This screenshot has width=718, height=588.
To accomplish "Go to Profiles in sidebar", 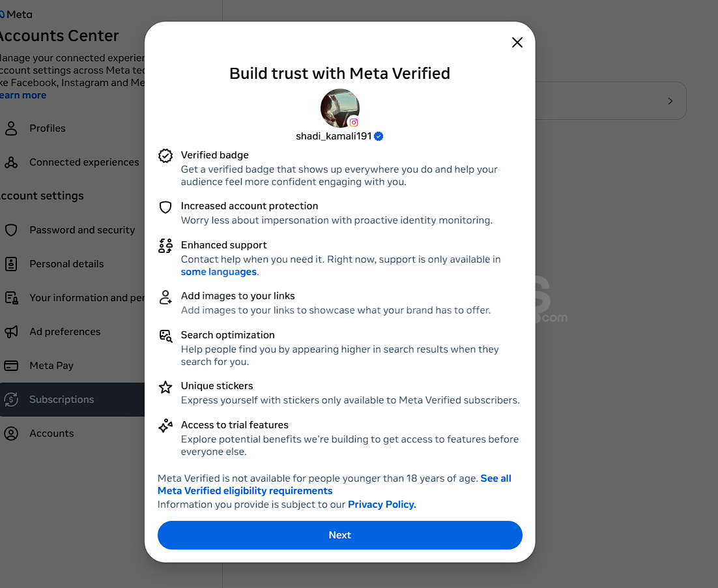I will coord(47,128).
